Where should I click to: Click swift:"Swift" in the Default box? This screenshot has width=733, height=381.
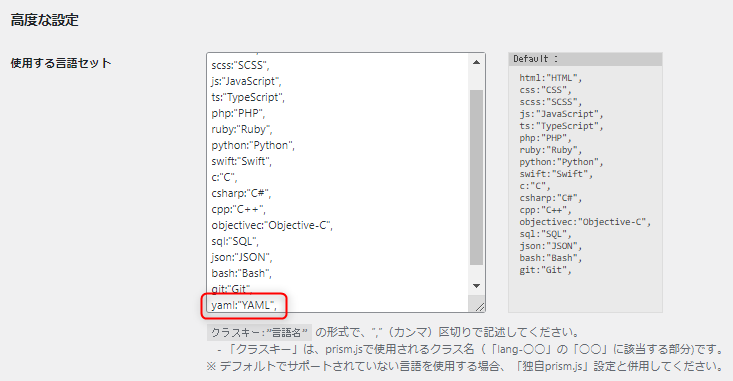(x=556, y=174)
